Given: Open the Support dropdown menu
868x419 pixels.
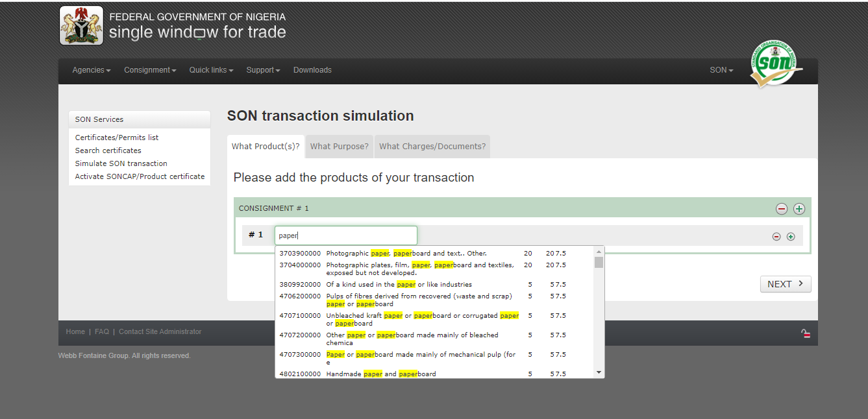Looking at the screenshot, I should 263,70.
